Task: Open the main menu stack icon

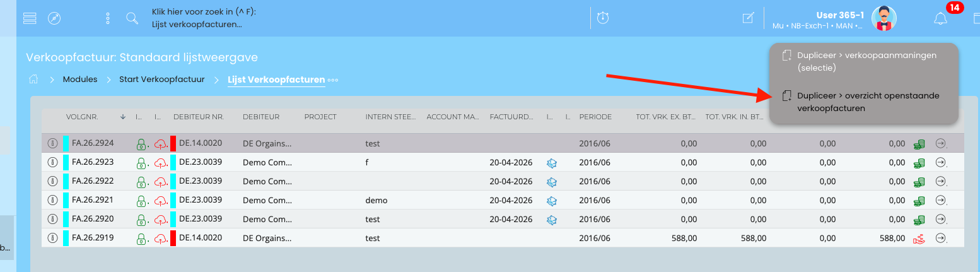Action: pyautogui.click(x=30, y=18)
